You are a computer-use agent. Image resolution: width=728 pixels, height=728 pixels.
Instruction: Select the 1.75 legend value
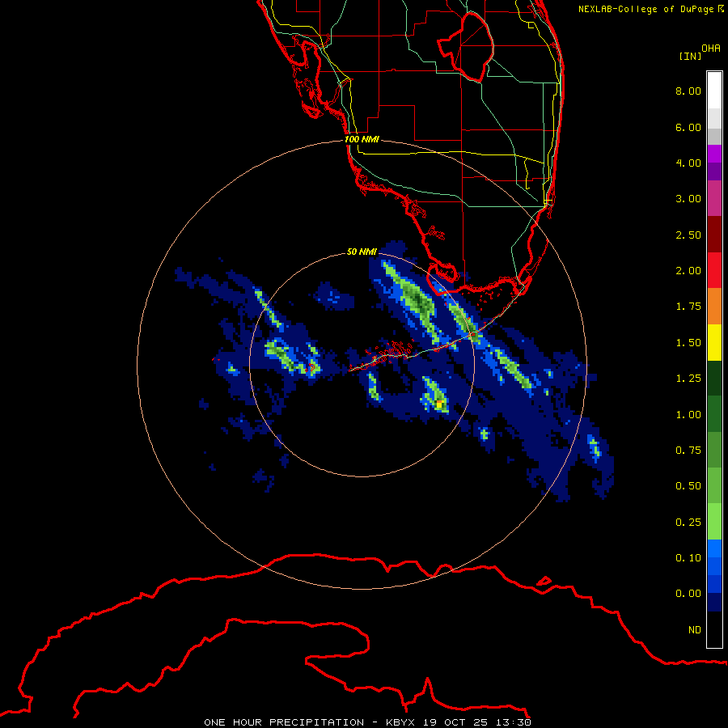point(688,307)
